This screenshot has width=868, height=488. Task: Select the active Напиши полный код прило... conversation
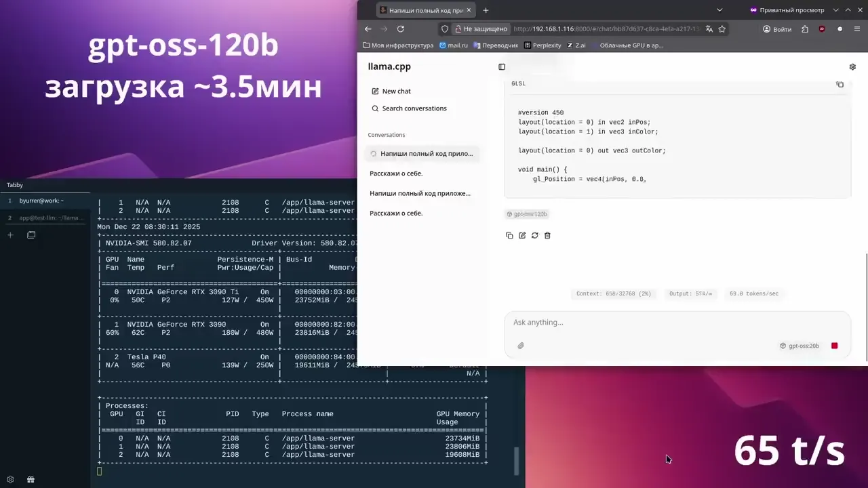[x=422, y=154]
